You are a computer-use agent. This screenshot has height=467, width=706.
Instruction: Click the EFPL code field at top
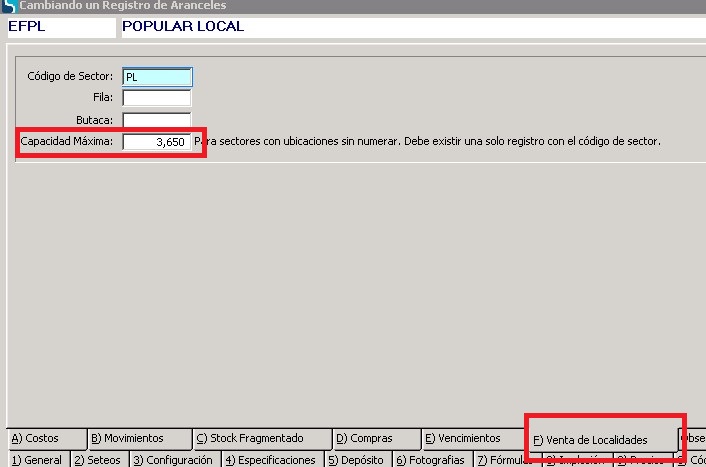pos(60,26)
